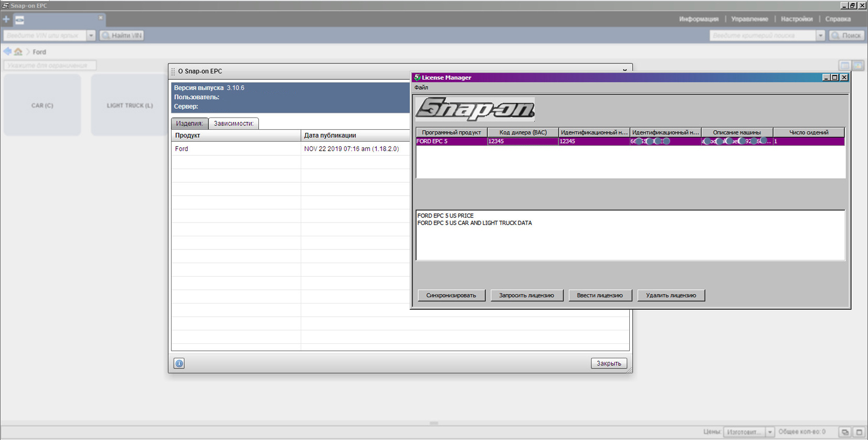Click the Удалить лицензию button

coord(671,296)
